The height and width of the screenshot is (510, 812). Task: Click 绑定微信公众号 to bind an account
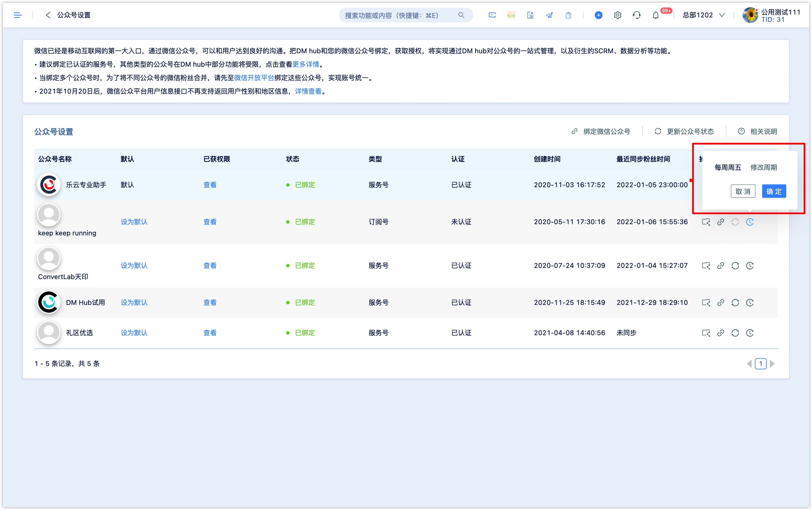point(601,131)
